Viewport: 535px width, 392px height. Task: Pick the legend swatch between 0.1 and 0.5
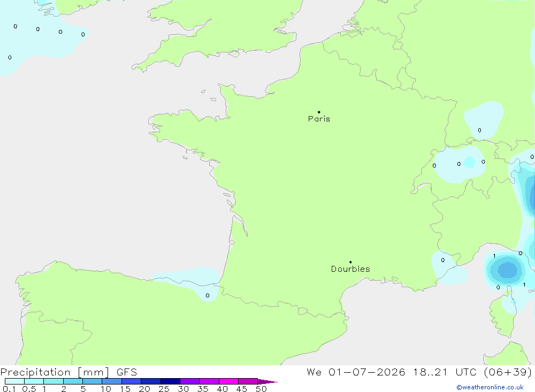click(x=14, y=381)
